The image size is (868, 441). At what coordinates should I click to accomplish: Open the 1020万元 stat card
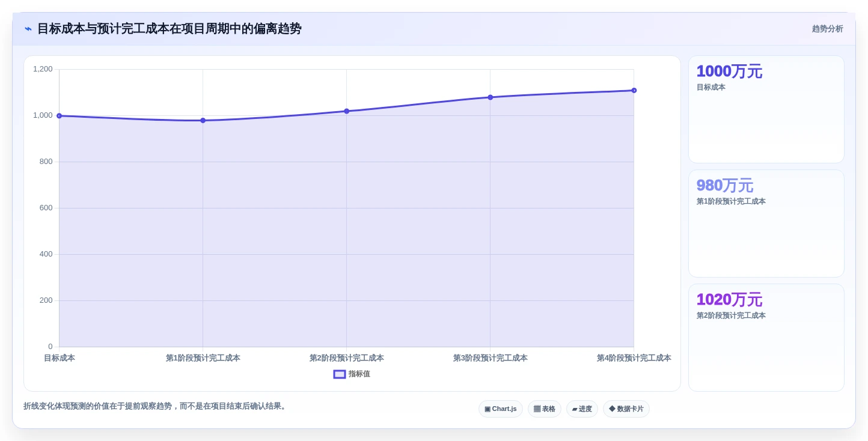pos(766,338)
